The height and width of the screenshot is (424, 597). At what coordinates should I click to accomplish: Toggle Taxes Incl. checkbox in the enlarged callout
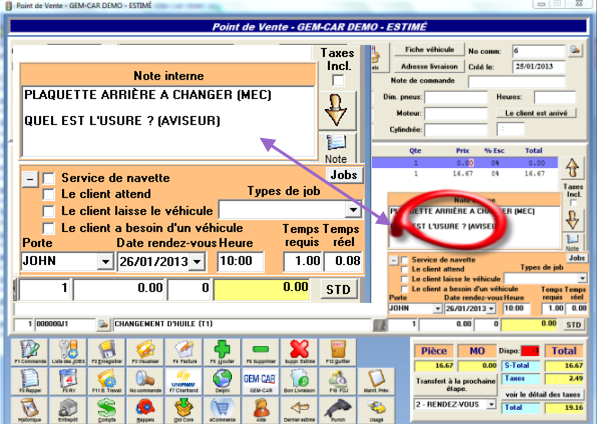pos(338,80)
